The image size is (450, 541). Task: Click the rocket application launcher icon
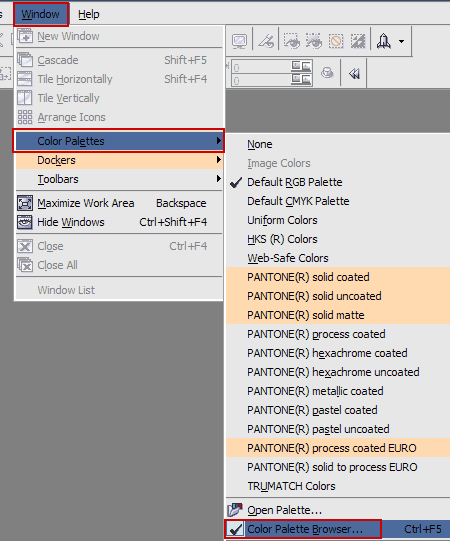pos(384,41)
